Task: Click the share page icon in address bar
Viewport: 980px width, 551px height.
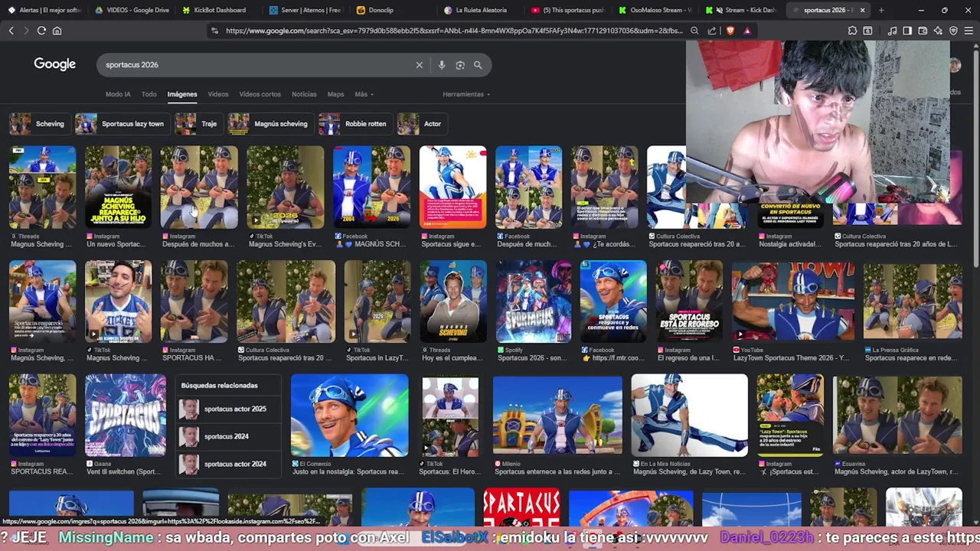Action: tap(712, 31)
